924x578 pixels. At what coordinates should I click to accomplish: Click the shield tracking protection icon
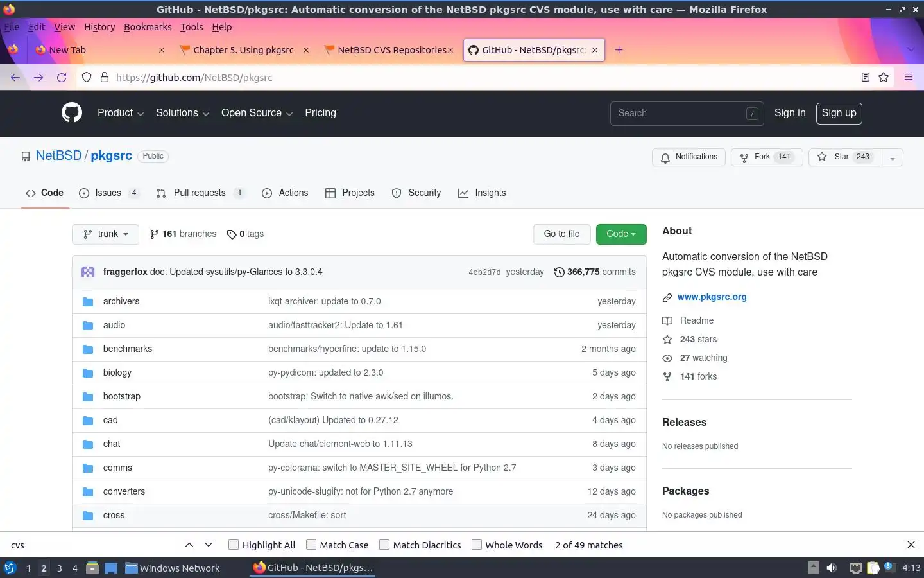coord(87,77)
